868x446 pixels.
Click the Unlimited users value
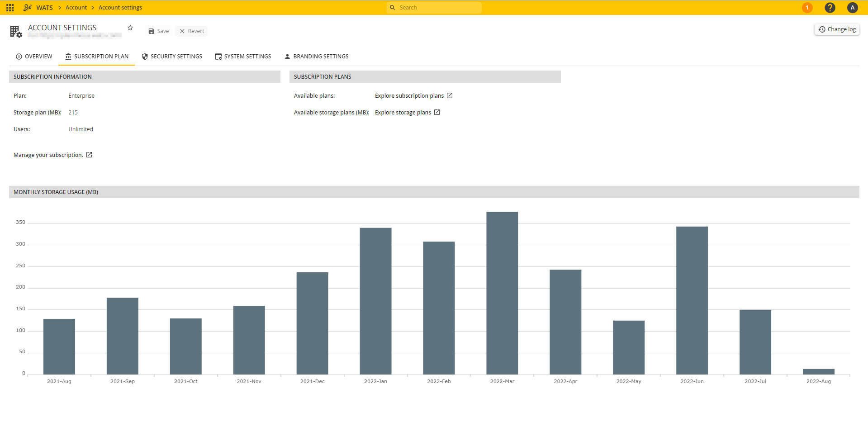(x=81, y=129)
